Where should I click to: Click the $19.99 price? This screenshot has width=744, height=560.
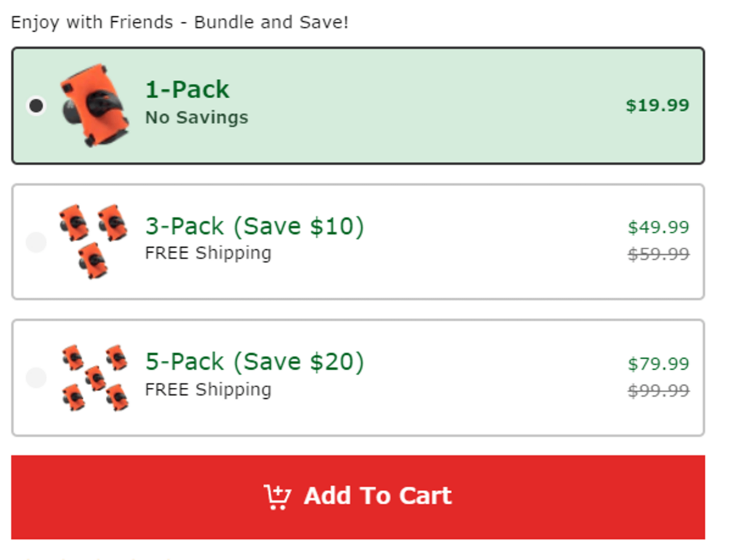(657, 105)
